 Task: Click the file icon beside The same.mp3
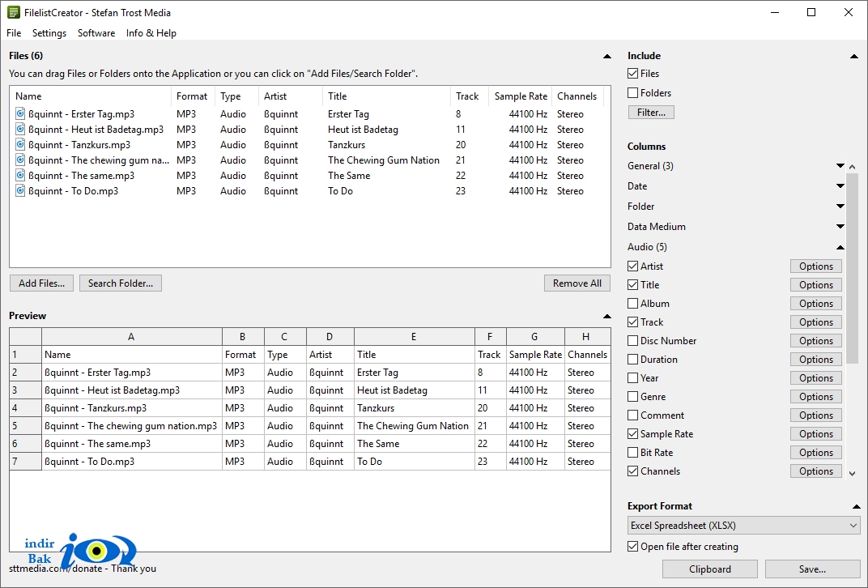20,176
